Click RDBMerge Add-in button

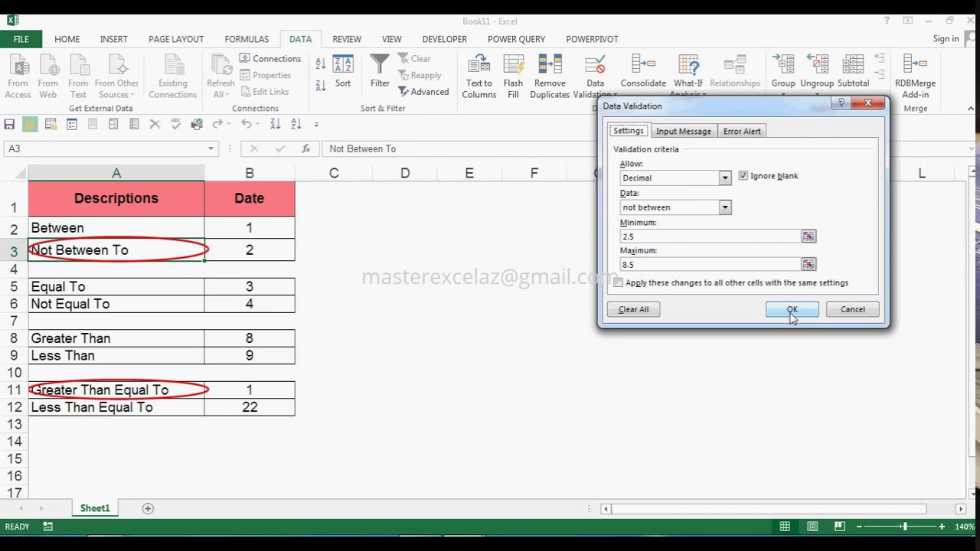915,77
